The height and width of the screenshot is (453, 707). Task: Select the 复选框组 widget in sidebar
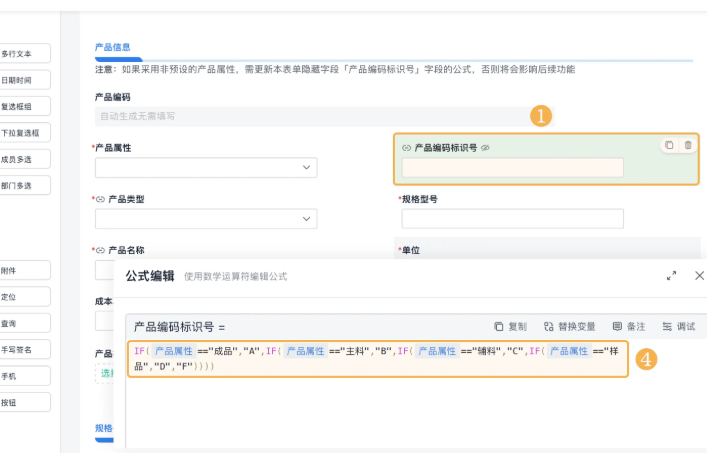[25, 106]
